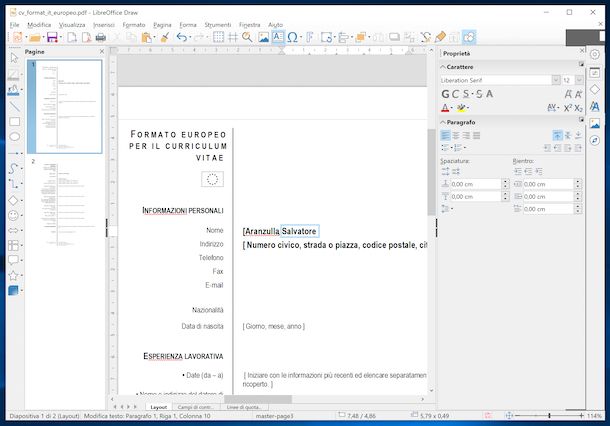The height and width of the screenshot is (426, 610).
Task: Open the File menu
Action: (14, 25)
